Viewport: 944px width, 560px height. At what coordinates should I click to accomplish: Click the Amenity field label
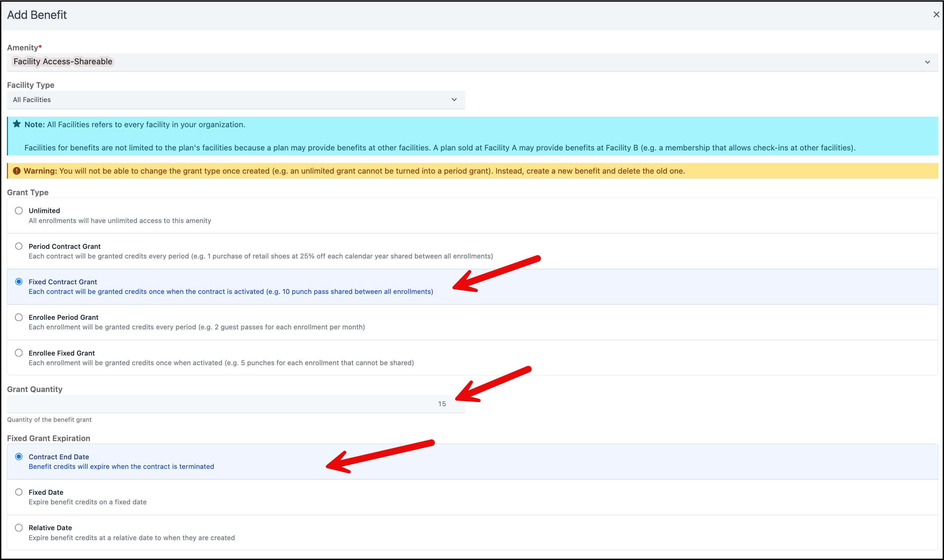coord(24,47)
